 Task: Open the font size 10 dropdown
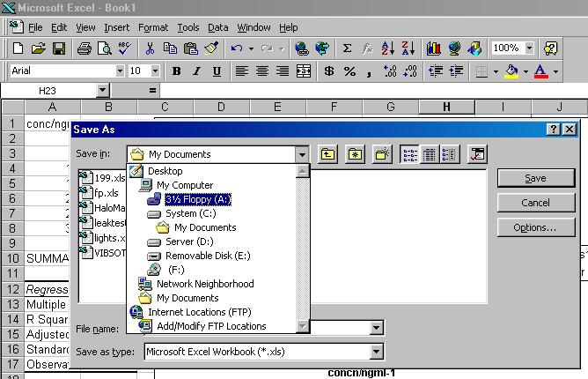click(155, 71)
